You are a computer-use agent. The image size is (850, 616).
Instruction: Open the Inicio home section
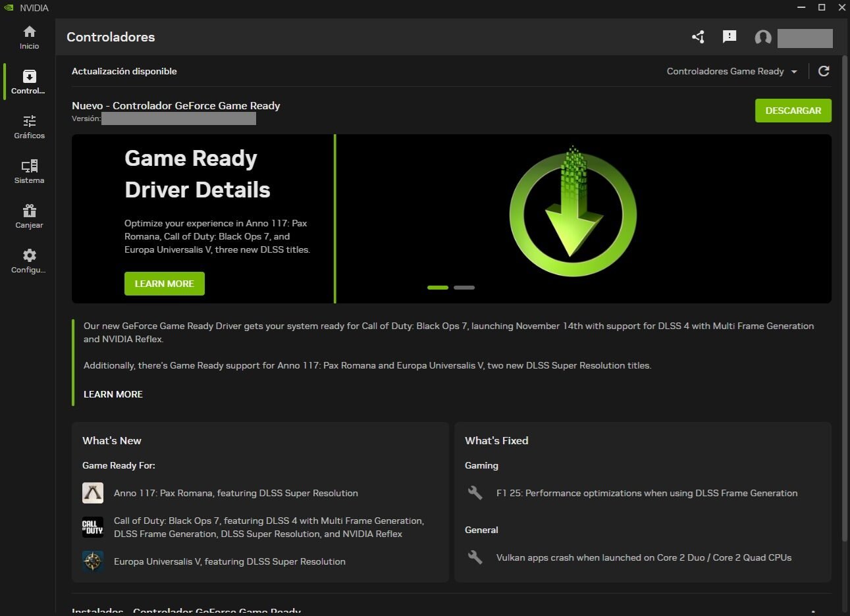pos(29,36)
